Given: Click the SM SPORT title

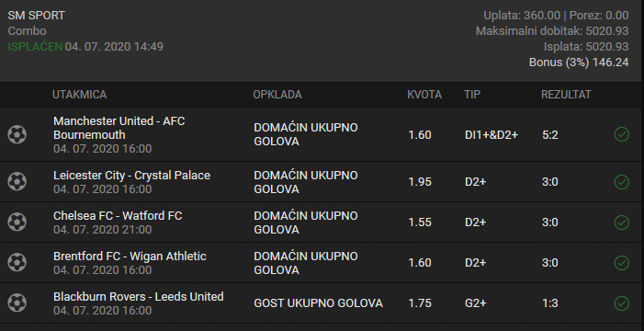Looking at the screenshot, I should [36, 16].
